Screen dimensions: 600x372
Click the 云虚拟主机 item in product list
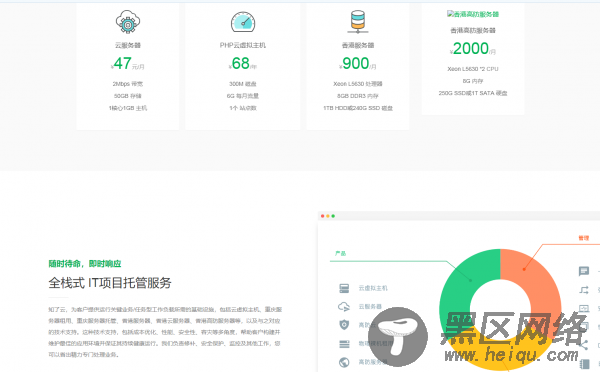pyautogui.click(x=373, y=288)
